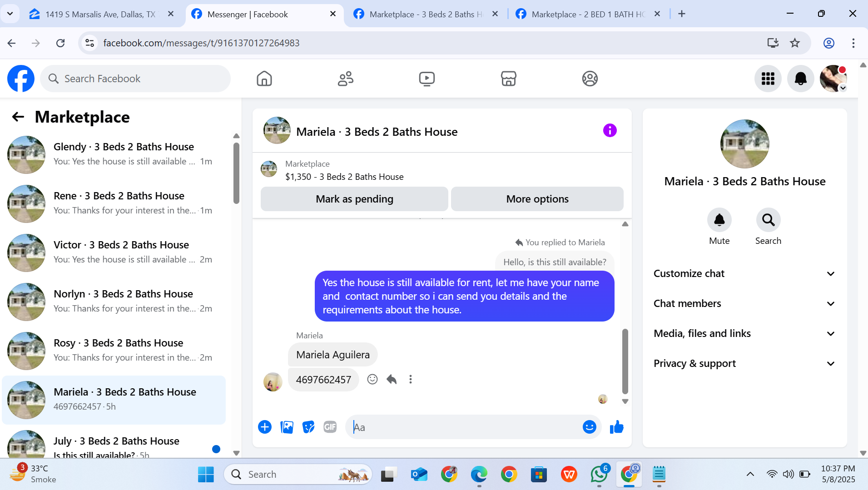Image resolution: width=868 pixels, height=490 pixels.
Task: Expand Chat members section
Action: point(744,304)
